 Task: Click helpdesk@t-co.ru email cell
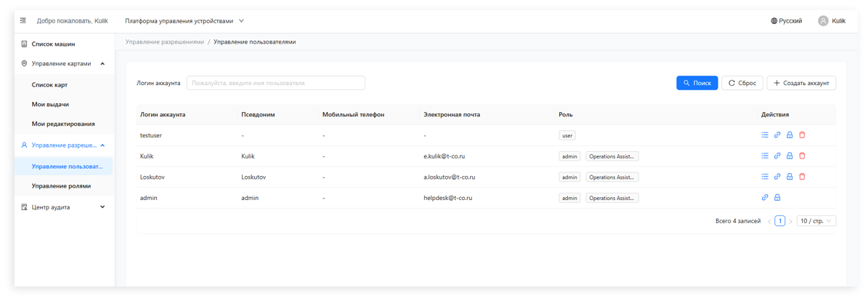point(447,198)
